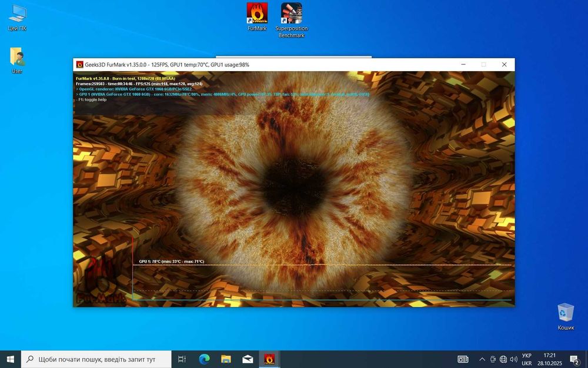This screenshot has width=588, height=368.
Task: Click the 'F1: toggle help' overlay line
Action: pyautogui.click(x=92, y=100)
